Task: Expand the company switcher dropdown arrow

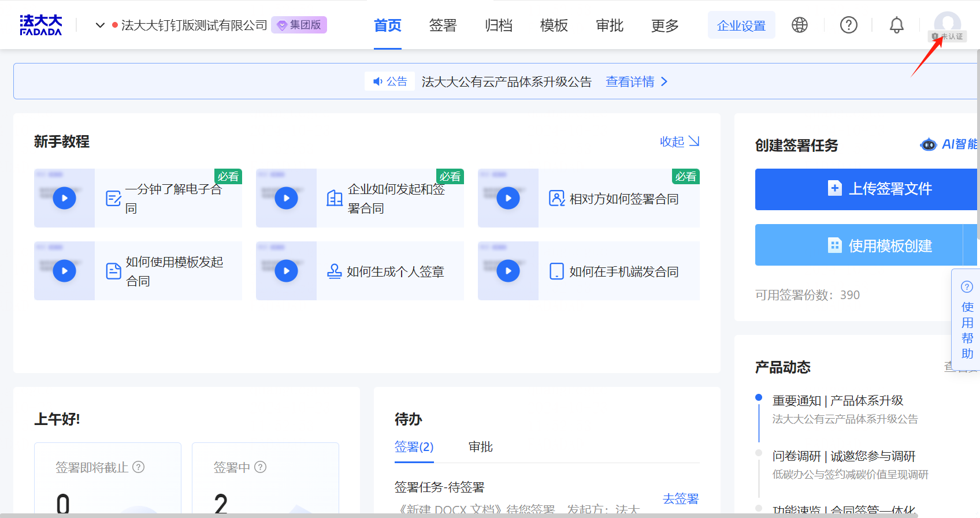Action: (100, 25)
